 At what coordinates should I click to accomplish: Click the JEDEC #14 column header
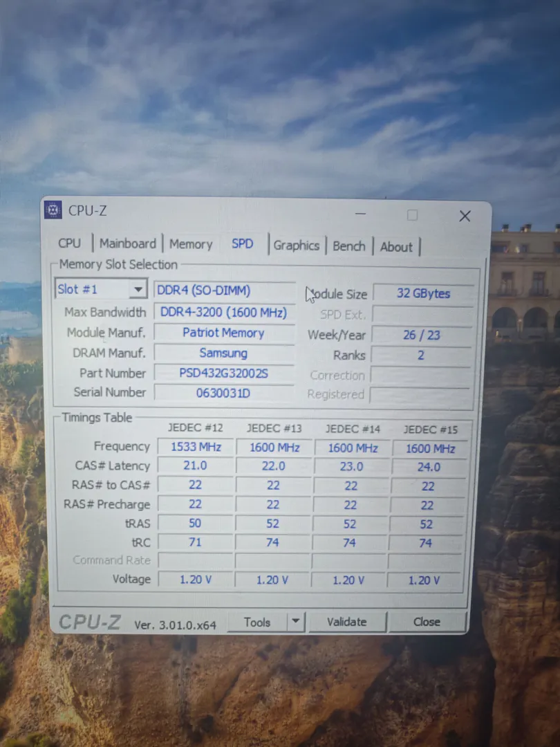click(353, 430)
